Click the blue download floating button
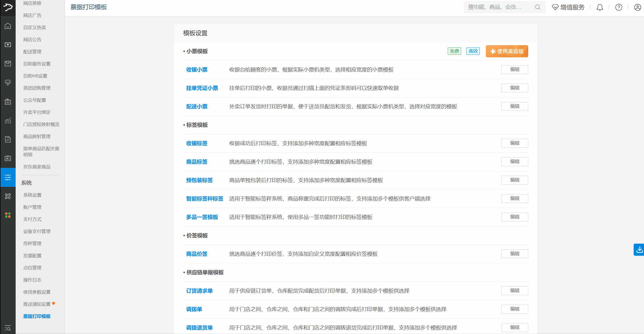This screenshot has width=644, height=334. click(639, 250)
